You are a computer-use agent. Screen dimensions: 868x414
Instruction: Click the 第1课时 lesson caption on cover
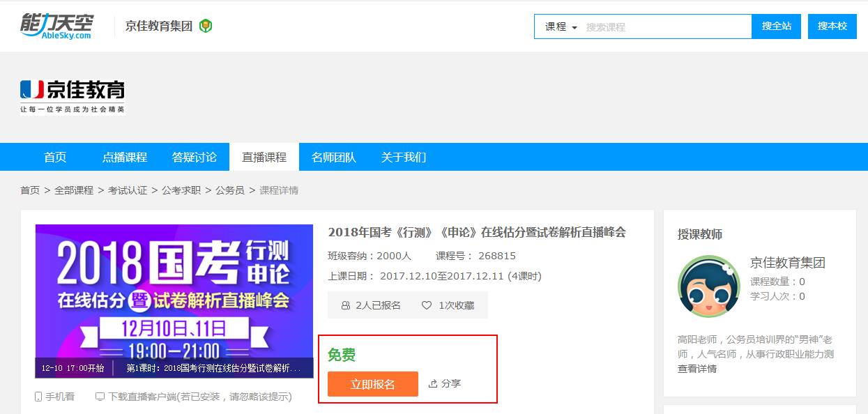point(213,368)
